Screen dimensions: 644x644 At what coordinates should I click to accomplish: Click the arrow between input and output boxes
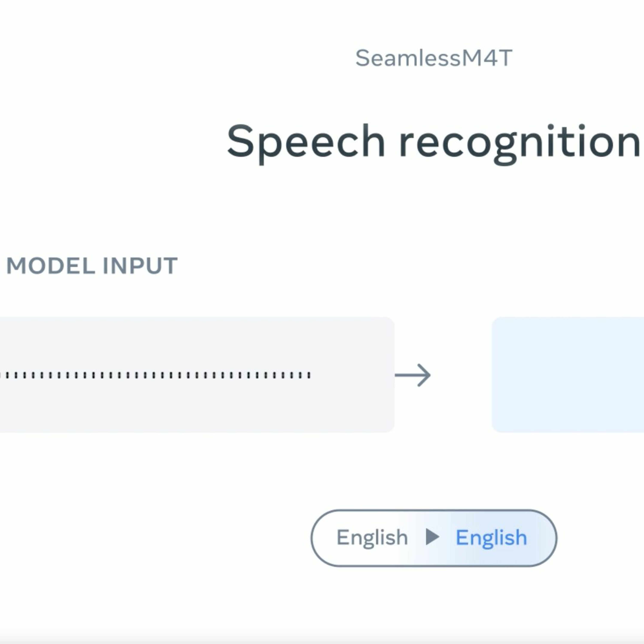tap(413, 375)
